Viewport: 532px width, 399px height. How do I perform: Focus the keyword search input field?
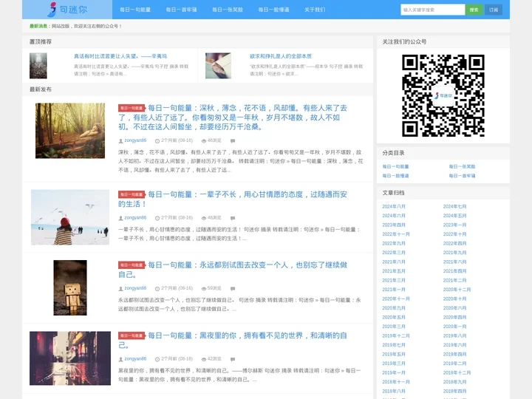(432, 10)
